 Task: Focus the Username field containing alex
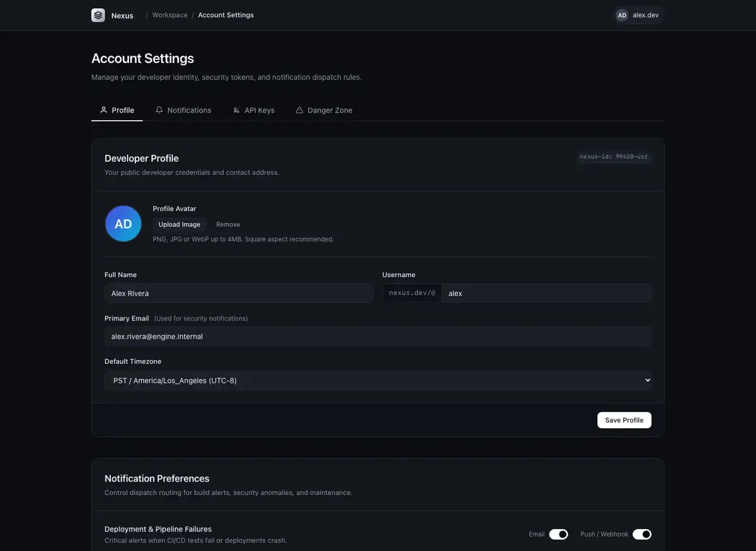[x=546, y=293]
